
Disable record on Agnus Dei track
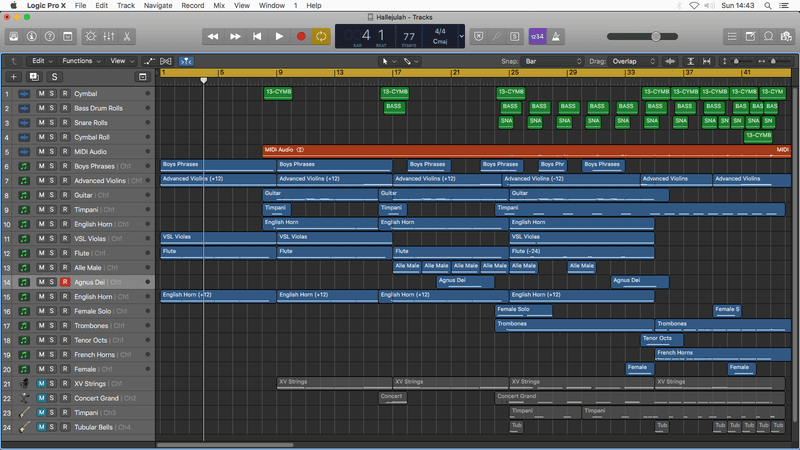point(65,282)
